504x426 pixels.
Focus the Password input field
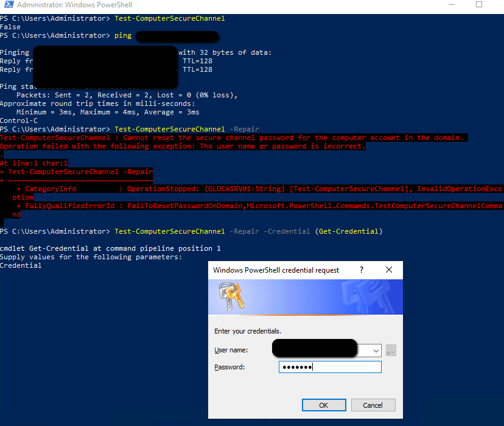click(330, 367)
